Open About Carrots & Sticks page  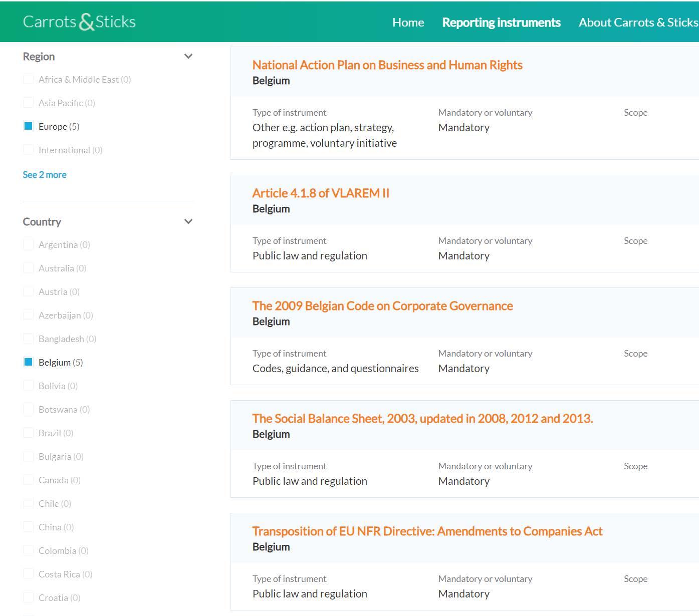point(638,23)
